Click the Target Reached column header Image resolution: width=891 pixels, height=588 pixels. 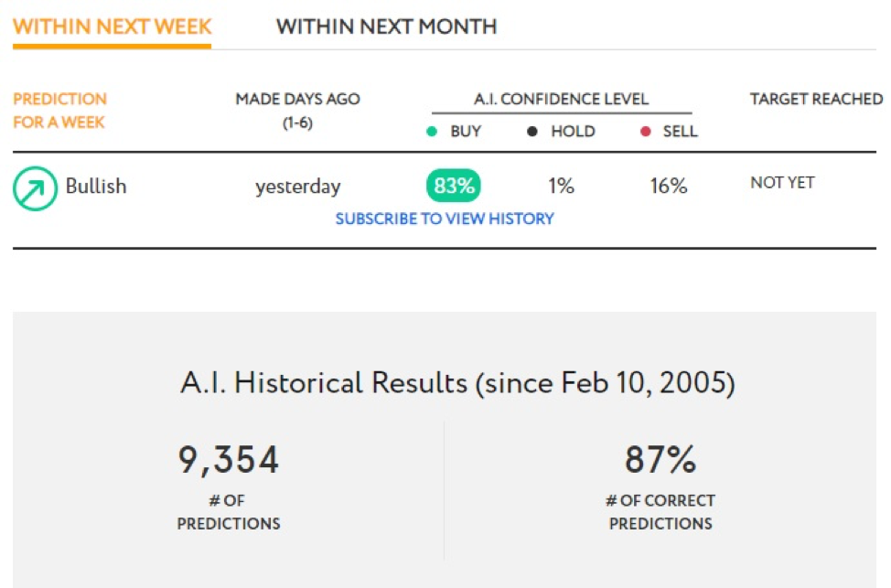pyautogui.click(x=817, y=99)
